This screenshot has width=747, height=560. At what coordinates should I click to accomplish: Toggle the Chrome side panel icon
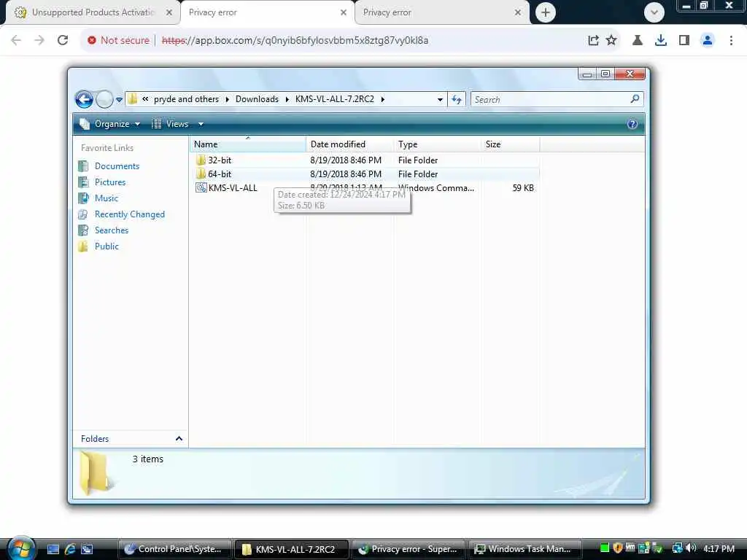tap(684, 41)
